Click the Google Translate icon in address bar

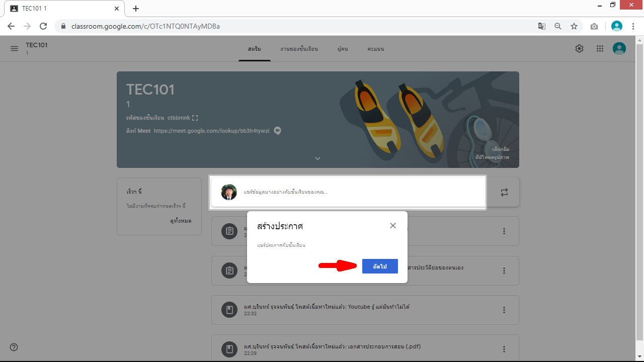tap(542, 26)
